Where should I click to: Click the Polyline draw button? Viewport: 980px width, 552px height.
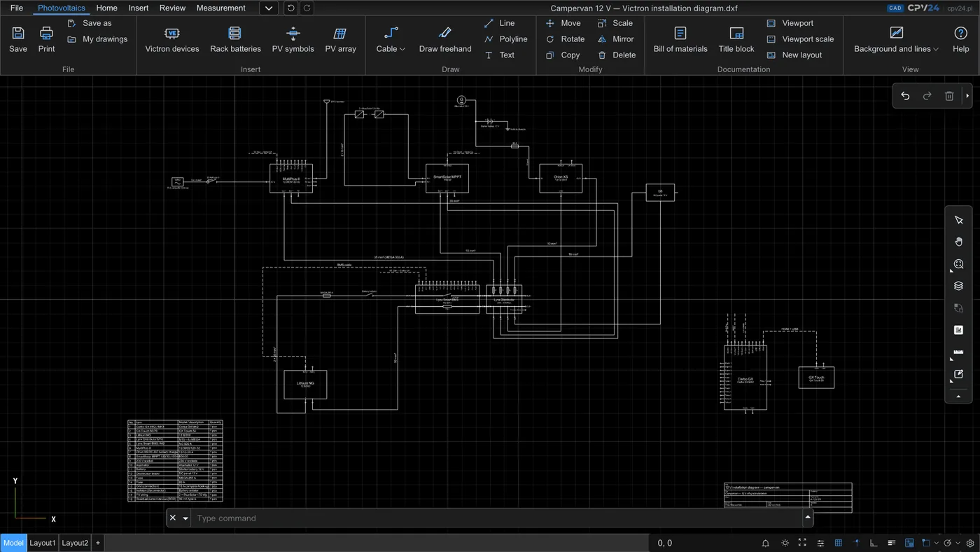[x=506, y=39]
